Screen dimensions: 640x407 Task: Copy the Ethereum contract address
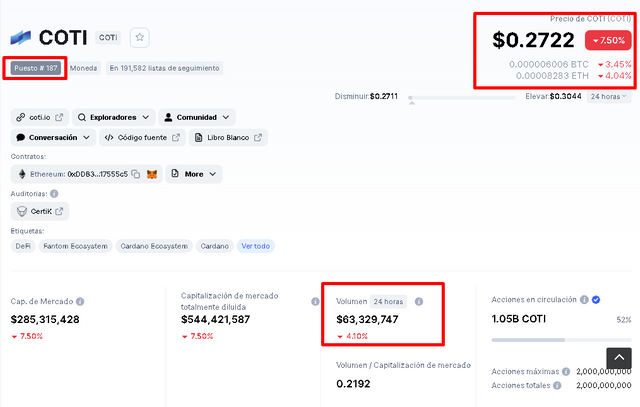tap(136, 174)
